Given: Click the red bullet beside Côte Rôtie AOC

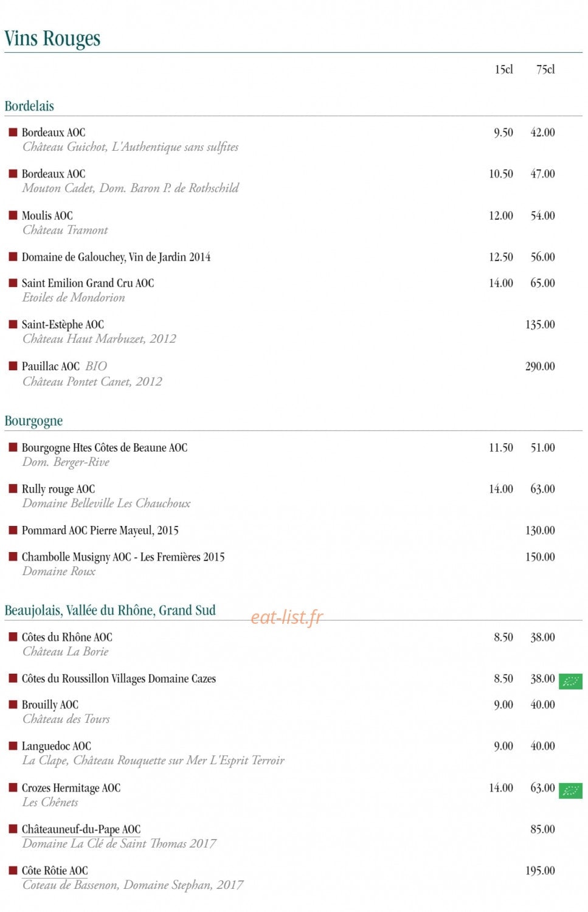Looking at the screenshot, I should click(13, 871).
